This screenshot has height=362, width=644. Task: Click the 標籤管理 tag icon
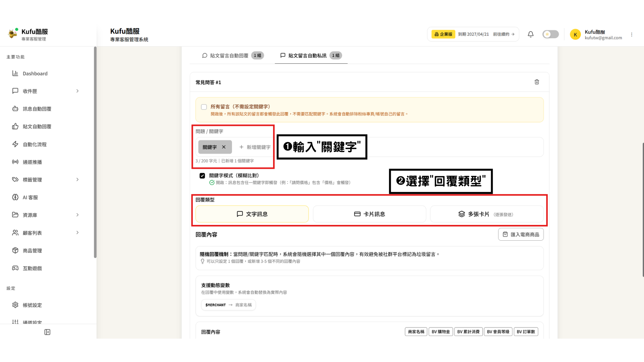[15, 179]
